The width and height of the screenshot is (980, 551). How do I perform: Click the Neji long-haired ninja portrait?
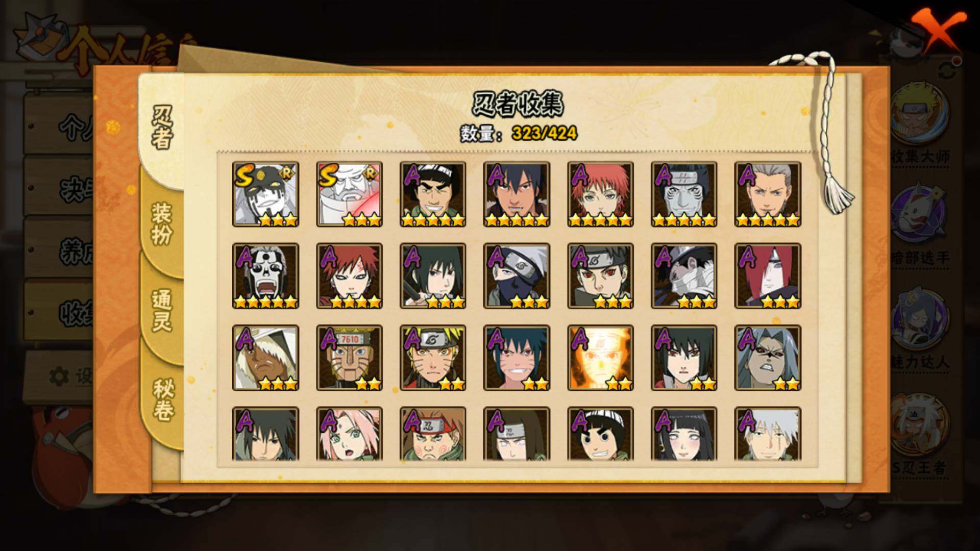point(517,434)
